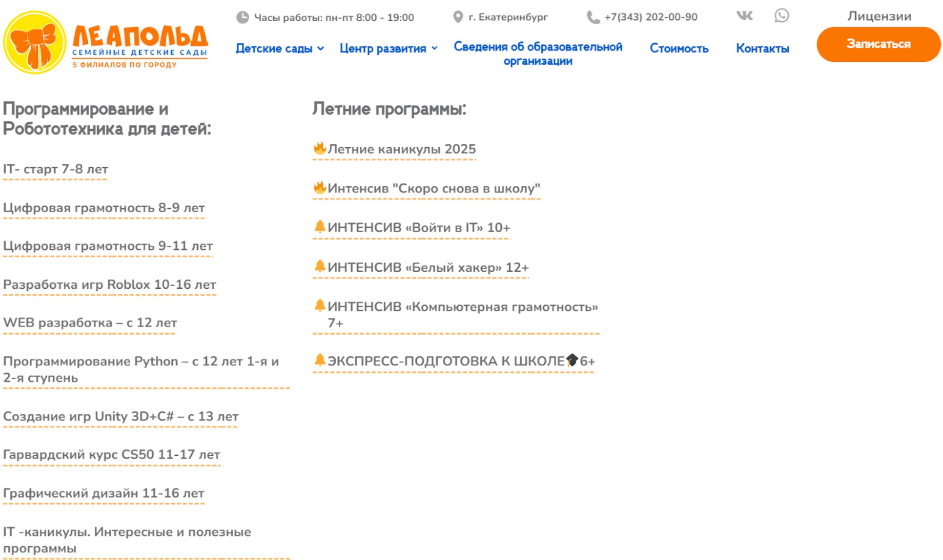Click the phone icon beside the number
The width and height of the screenshot is (943, 560).
pos(593,17)
